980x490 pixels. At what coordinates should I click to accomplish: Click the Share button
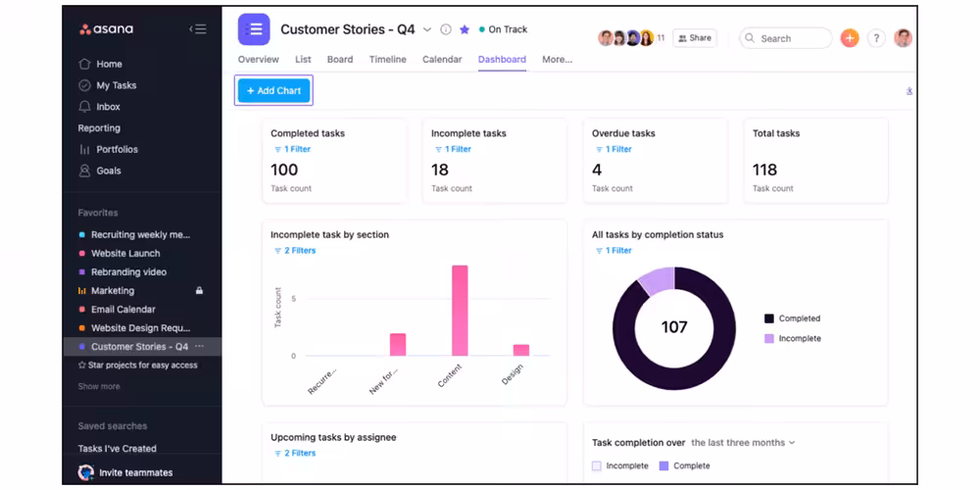[x=695, y=38]
